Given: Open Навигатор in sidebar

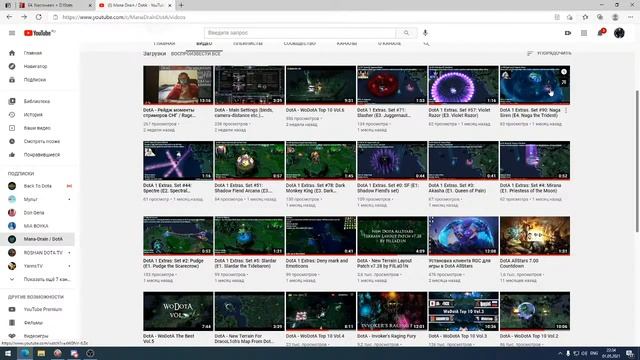Looking at the screenshot, I should (x=38, y=66).
